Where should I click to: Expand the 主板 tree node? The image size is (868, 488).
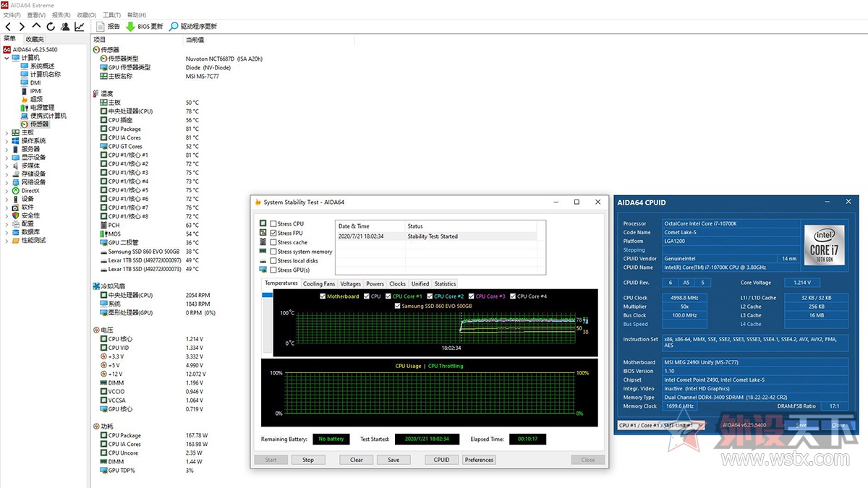pos(7,133)
